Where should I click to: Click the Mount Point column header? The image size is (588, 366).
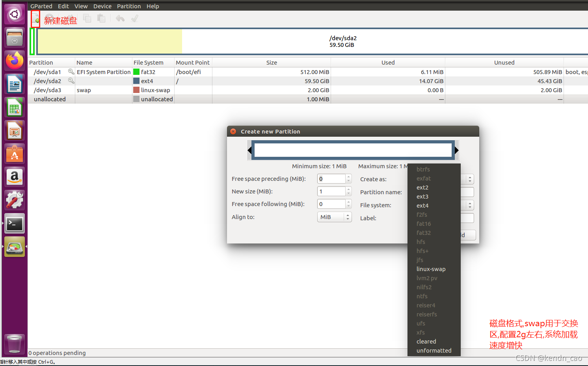click(193, 63)
